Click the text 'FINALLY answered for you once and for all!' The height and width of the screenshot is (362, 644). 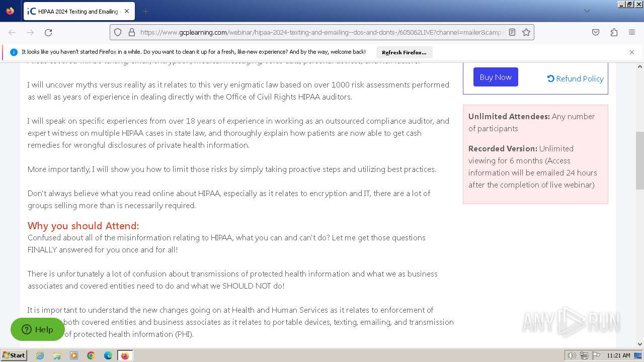103,249
